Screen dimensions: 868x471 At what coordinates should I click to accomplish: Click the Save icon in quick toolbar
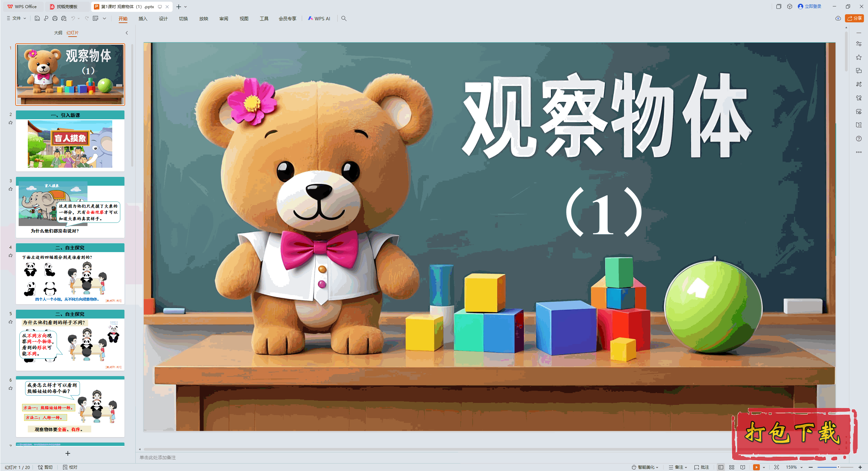pos(37,18)
